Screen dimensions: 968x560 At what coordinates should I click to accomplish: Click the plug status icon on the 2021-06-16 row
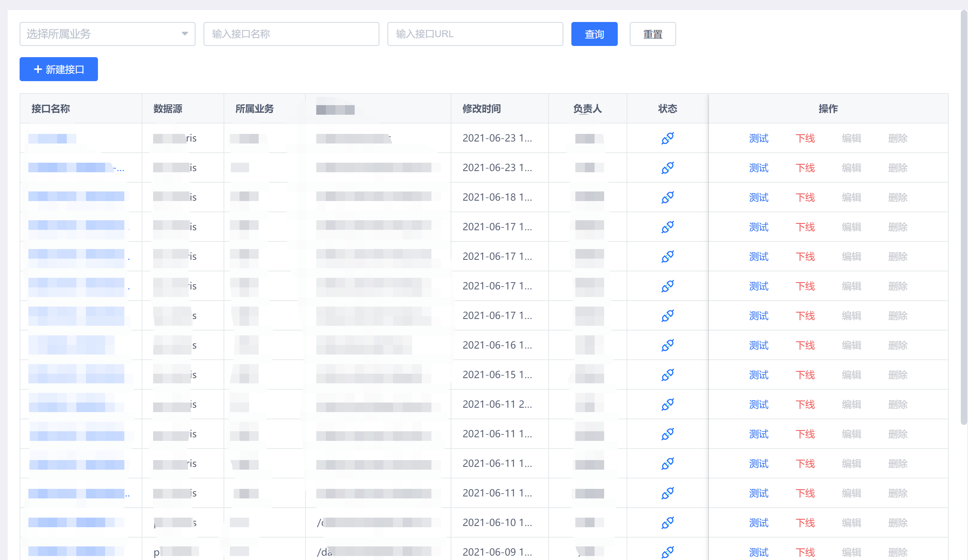click(667, 345)
